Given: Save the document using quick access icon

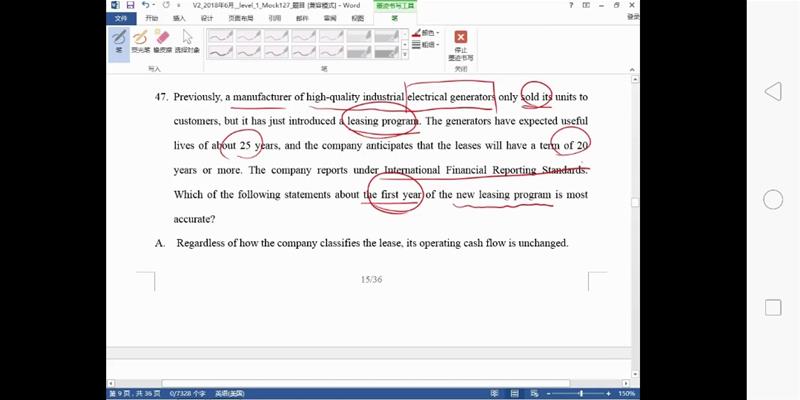Looking at the screenshot, I should (130, 5).
